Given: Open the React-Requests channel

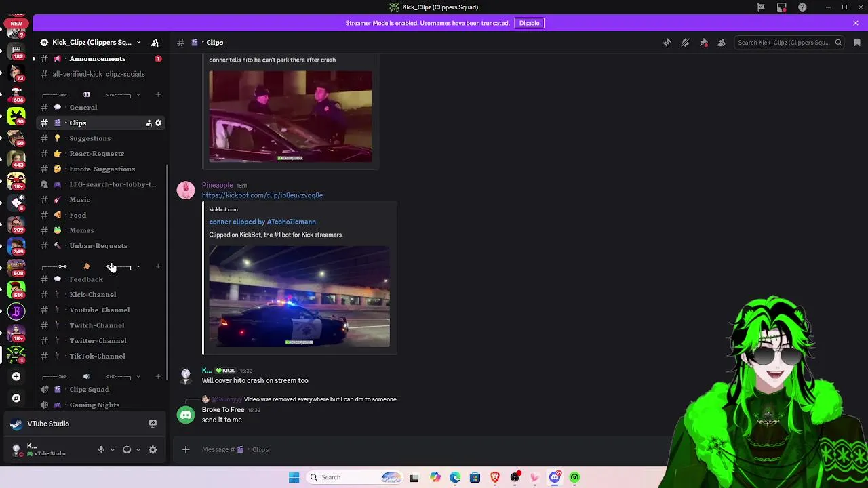Looking at the screenshot, I should pyautogui.click(x=100, y=154).
